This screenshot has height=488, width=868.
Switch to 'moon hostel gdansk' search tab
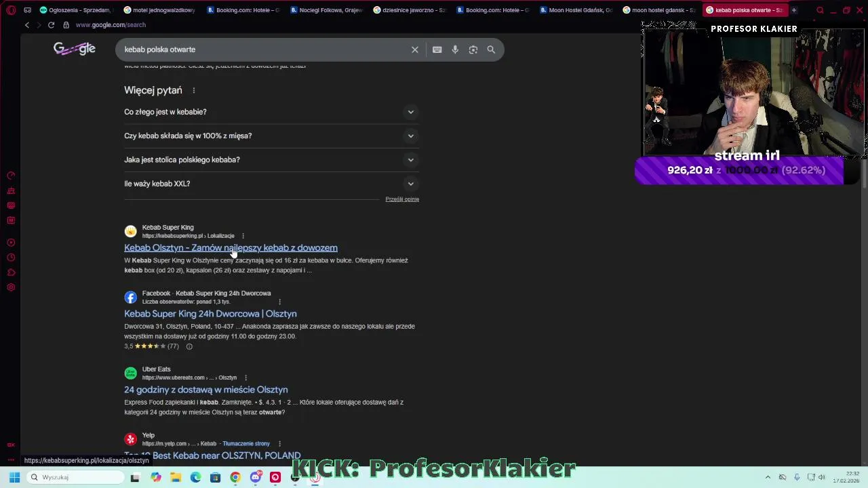click(x=659, y=10)
